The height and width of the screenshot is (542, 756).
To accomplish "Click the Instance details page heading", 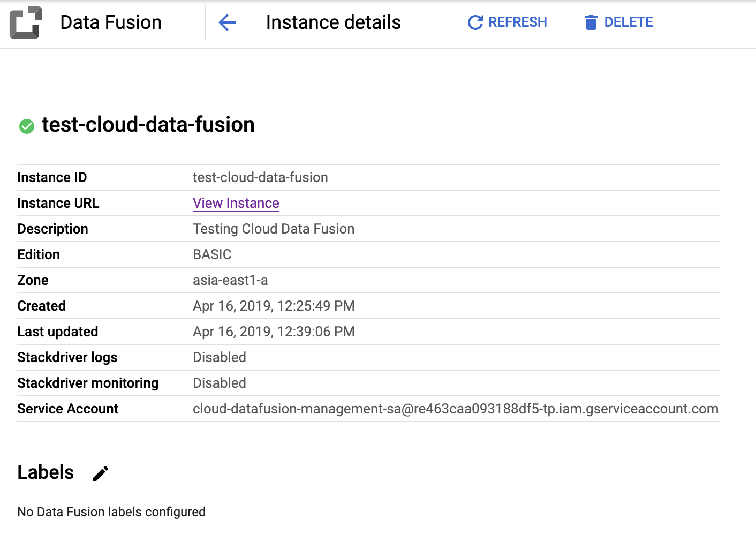I will click(x=333, y=22).
